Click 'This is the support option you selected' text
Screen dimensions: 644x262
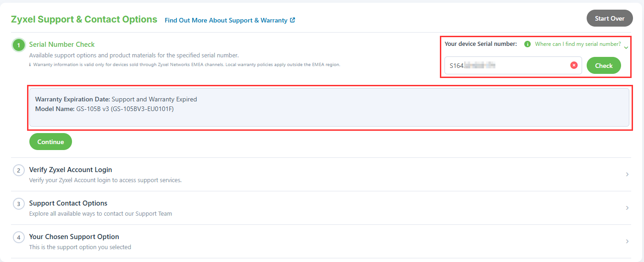pos(80,247)
